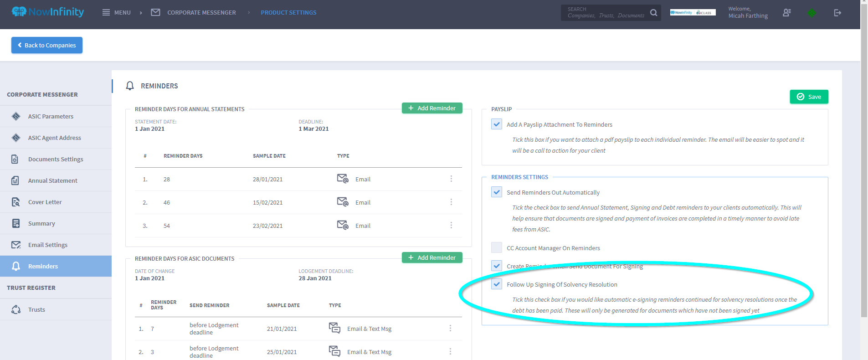Click the Corporate Messenger envelope icon
This screenshot has width=868, height=360.
(x=155, y=12)
